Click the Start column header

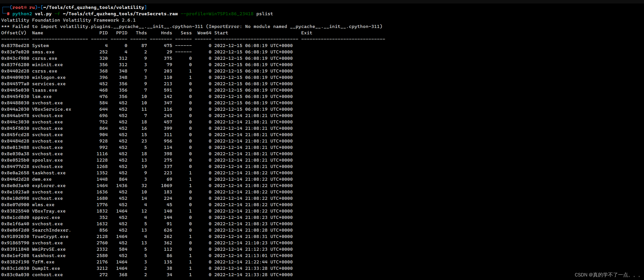[x=221, y=33]
